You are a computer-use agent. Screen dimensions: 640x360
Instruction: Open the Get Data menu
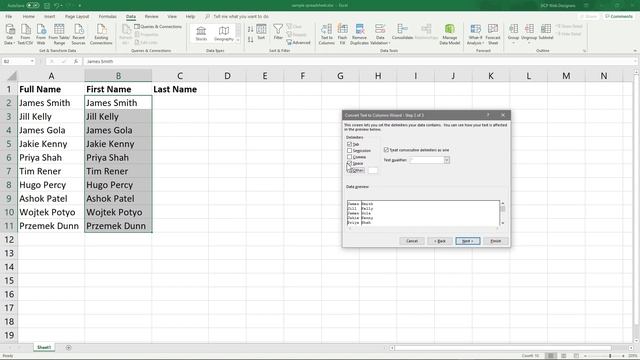9,34
